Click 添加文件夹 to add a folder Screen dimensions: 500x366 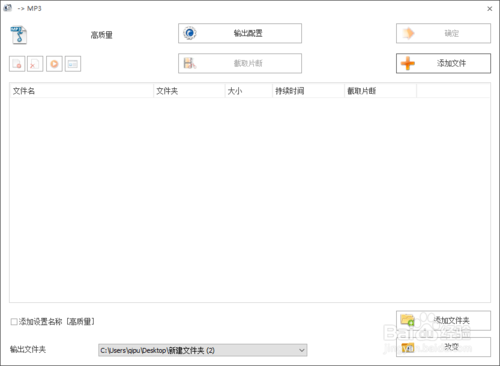[x=443, y=320]
